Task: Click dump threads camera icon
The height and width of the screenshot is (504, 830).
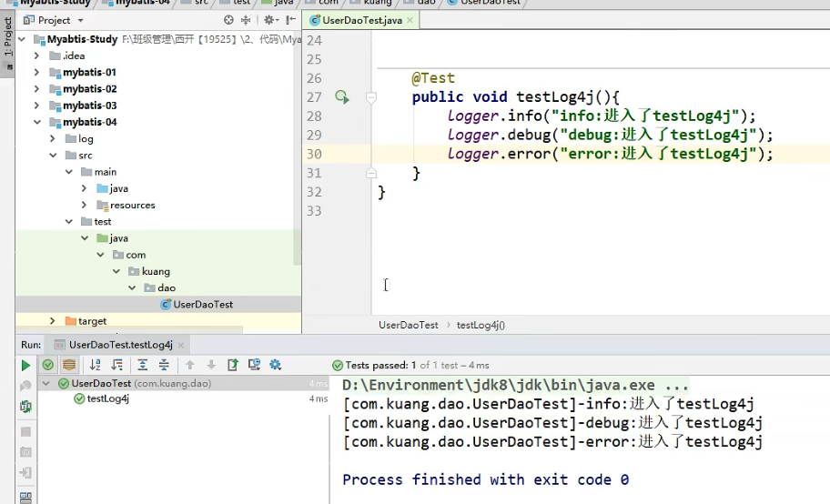Action: tap(25, 452)
